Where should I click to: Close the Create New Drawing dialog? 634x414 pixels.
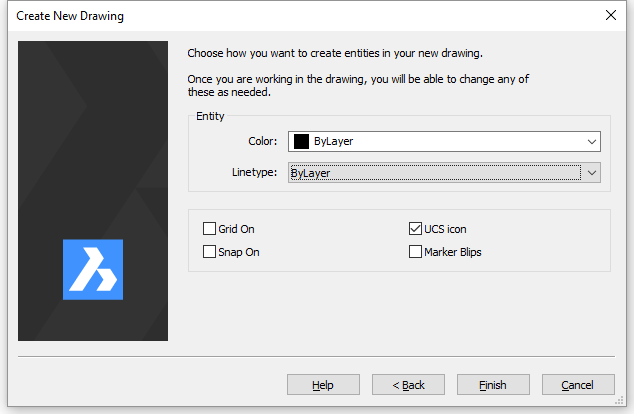(x=611, y=15)
